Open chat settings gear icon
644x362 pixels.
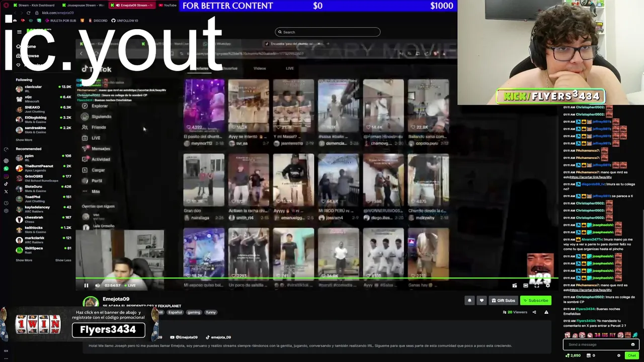click(x=619, y=355)
